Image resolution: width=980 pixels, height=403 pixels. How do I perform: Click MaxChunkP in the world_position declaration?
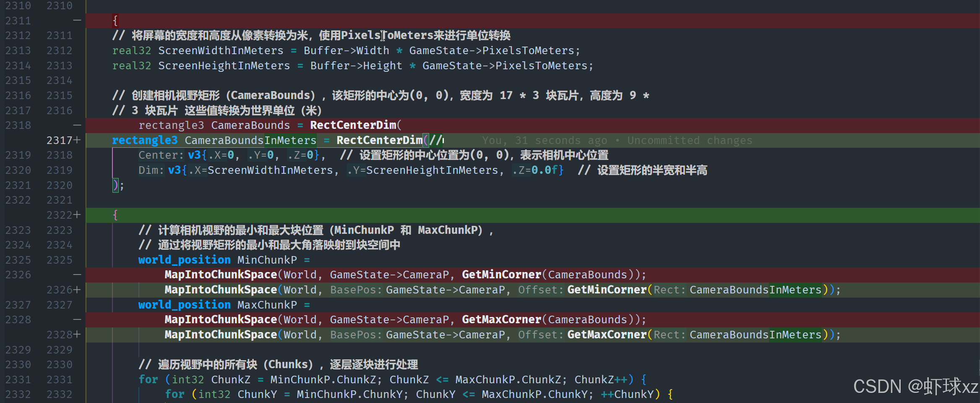[267, 305]
